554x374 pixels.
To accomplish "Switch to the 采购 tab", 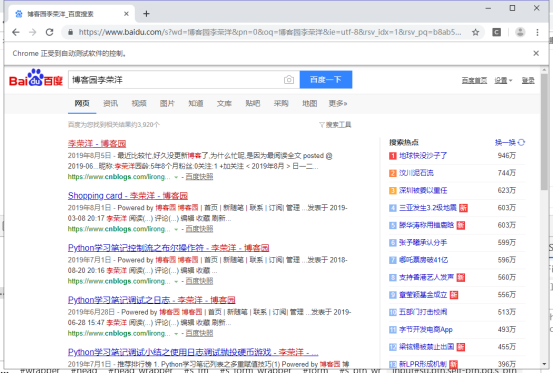I will pos(281,103).
